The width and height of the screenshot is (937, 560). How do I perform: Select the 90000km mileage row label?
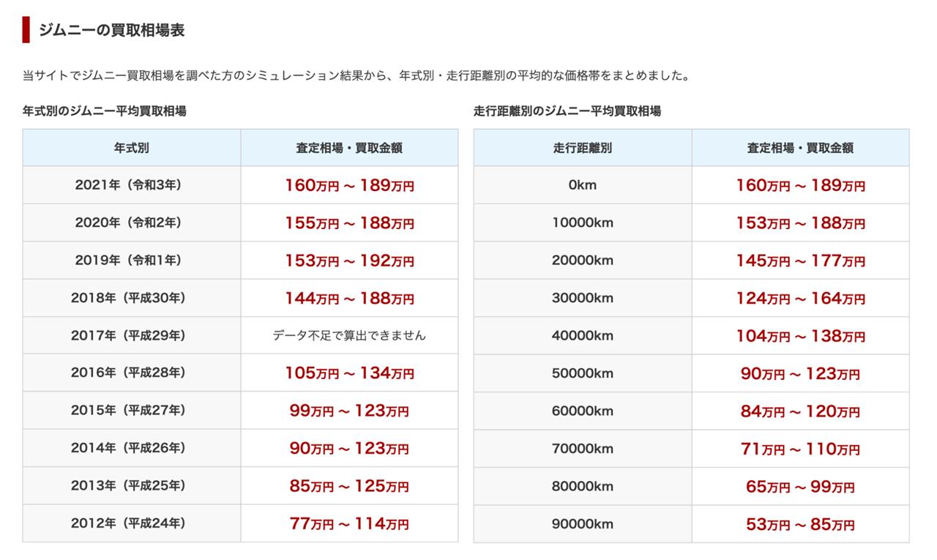pyautogui.click(x=583, y=523)
